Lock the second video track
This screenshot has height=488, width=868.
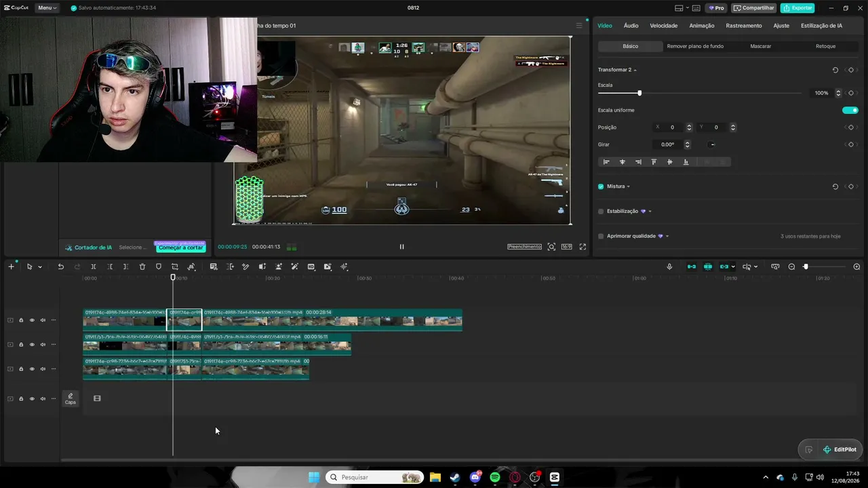21,344
